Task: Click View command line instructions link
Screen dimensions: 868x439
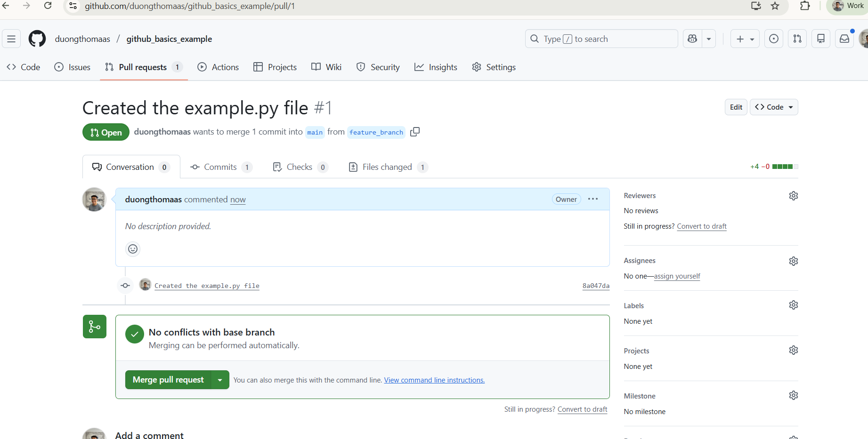Action: (434, 380)
